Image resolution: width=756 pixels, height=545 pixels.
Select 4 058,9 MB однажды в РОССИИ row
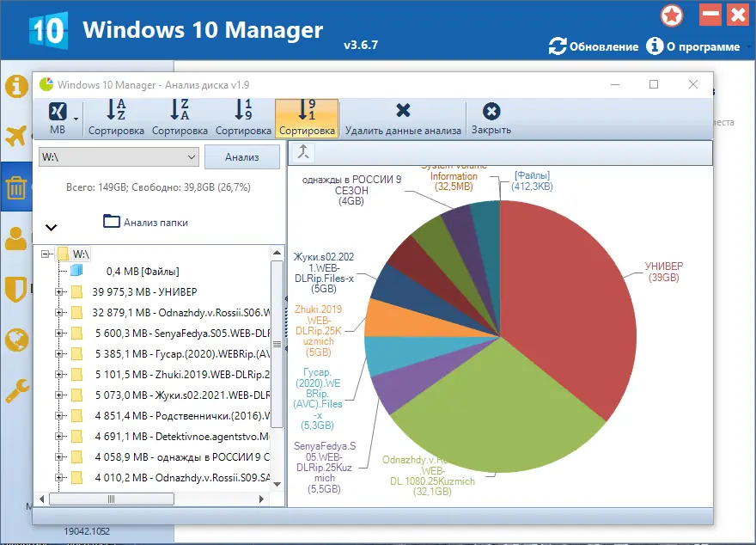coord(182,456)
